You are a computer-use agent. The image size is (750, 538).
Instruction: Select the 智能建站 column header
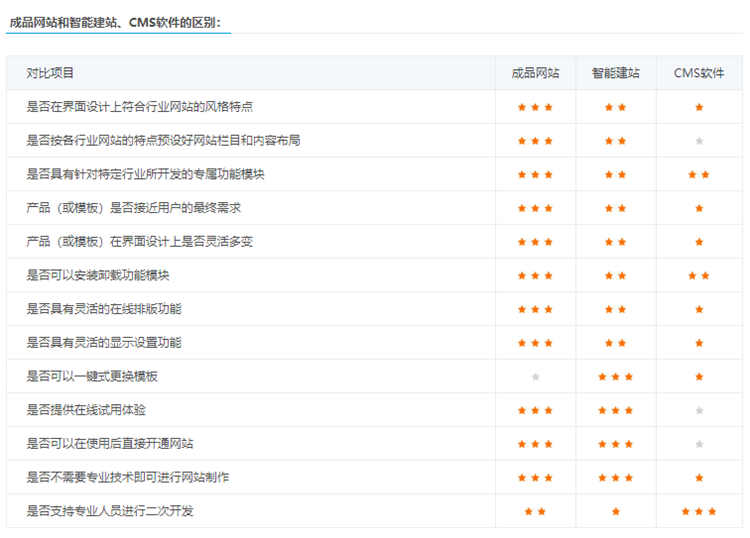click(x=615, y=73)
